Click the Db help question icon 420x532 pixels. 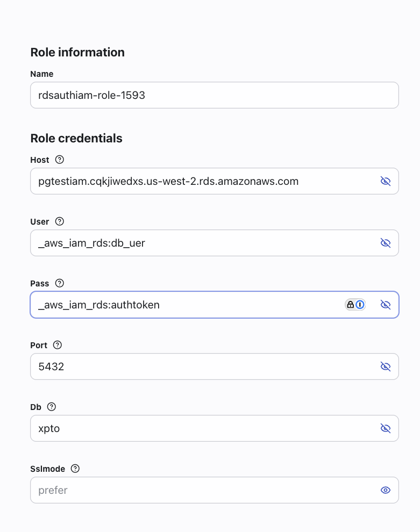tap(52, 407)
